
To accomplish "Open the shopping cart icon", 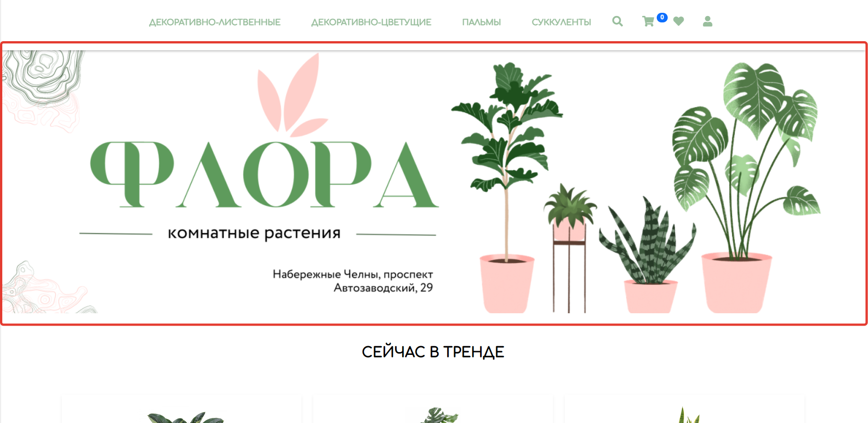I will (x=648, y=21).
